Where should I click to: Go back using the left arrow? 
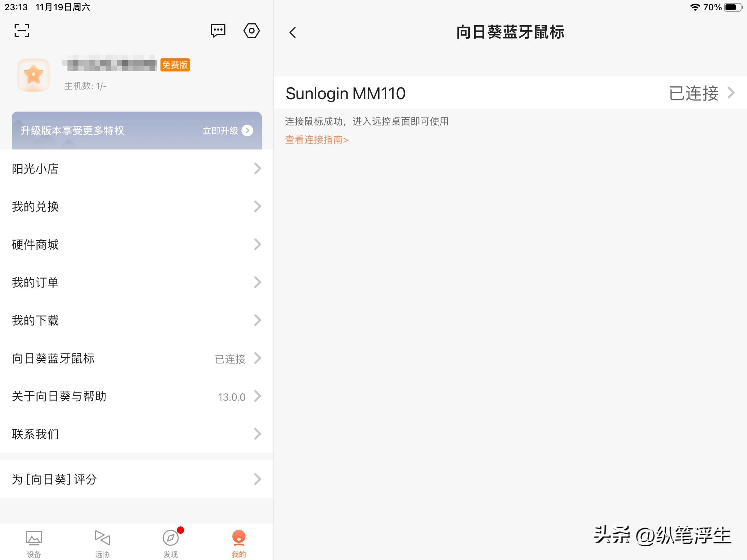tap(293, 32)
